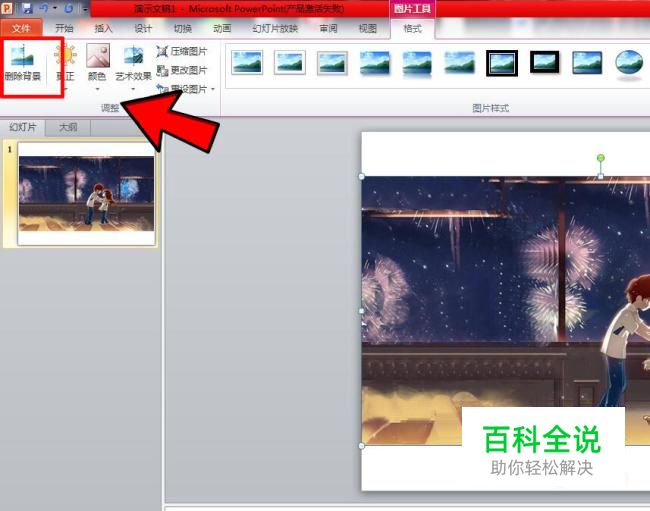Click the Save icon in quick access toolbar
This screenshot has height=511, width=650.
27,8
